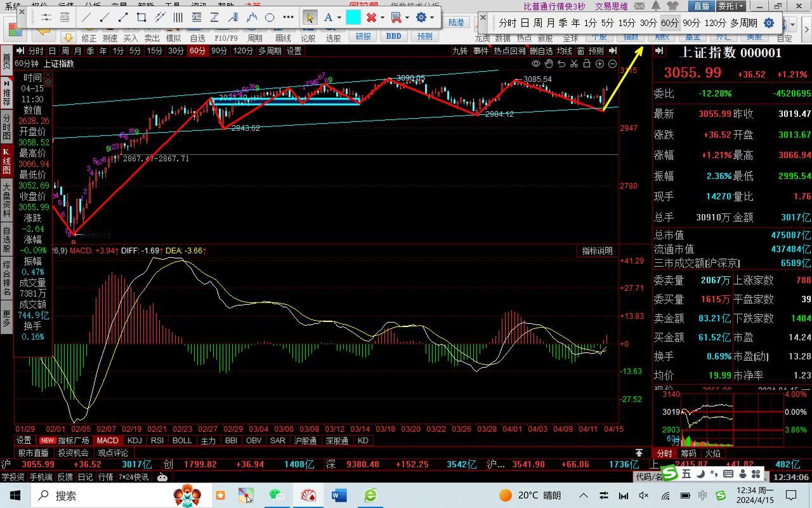Screen dimensions: 812x508
Task: Select 120分 in floating period toolbar
Action: (715, 23)
